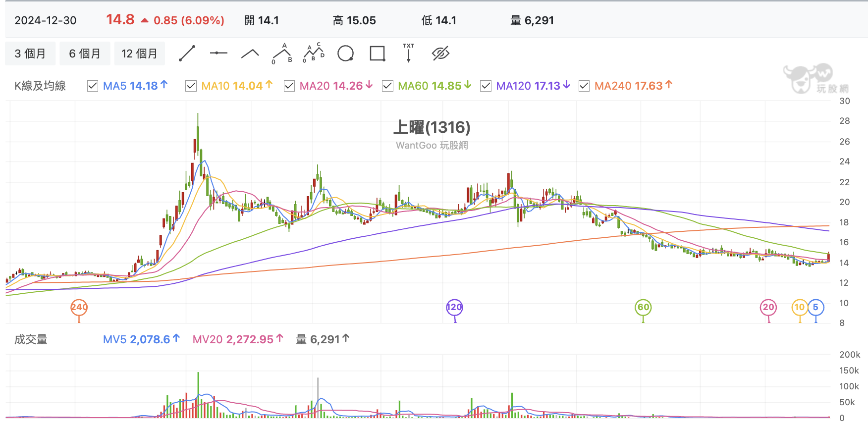Click the 高 15.05 high price

point(354,21)
